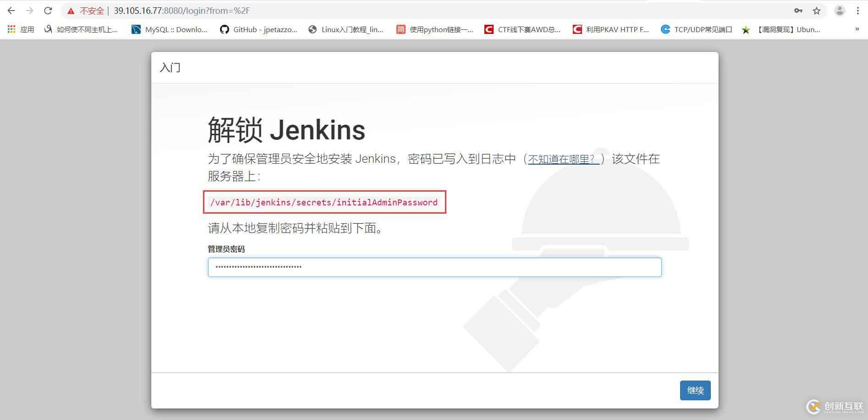Click the browser Forward arrow
The image size is (868, 420).
29,11
